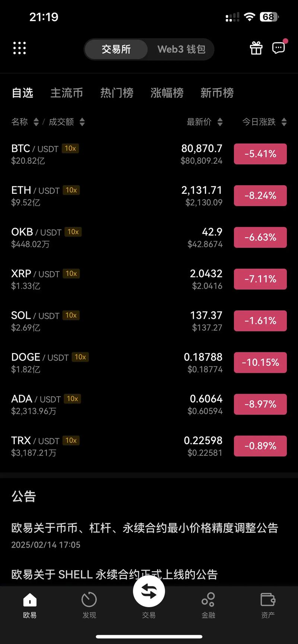Sort list by 名称 name

point(25,122)
